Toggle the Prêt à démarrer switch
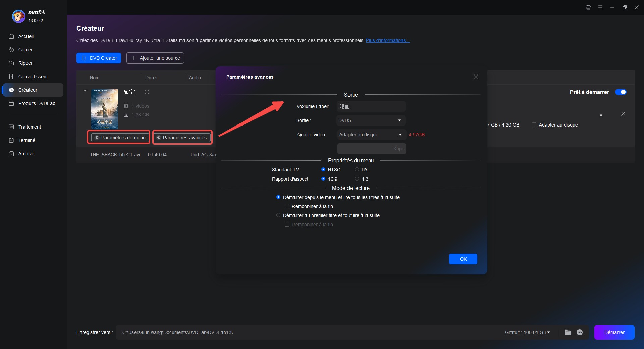 (621, 92)
